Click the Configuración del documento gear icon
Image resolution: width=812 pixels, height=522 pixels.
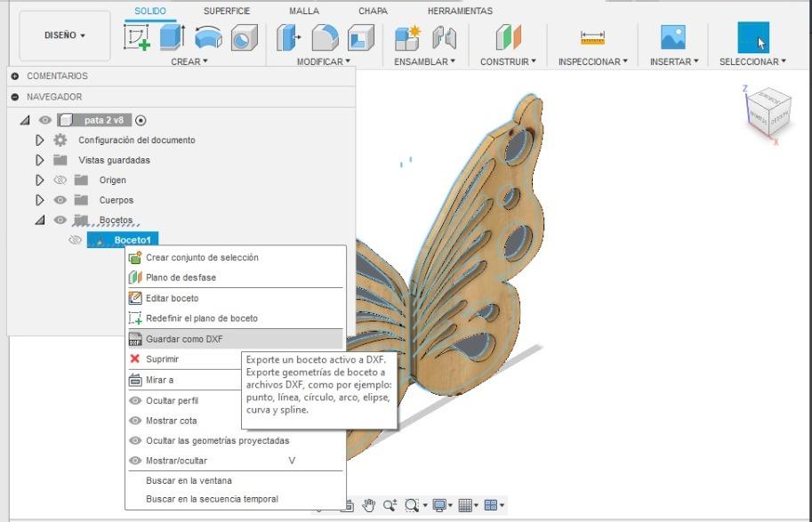60,140
